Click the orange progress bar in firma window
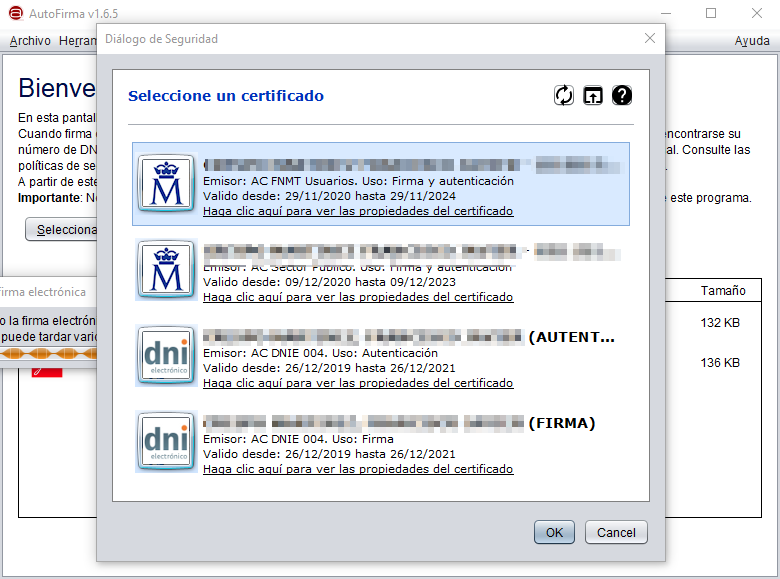 coord(48,354)
